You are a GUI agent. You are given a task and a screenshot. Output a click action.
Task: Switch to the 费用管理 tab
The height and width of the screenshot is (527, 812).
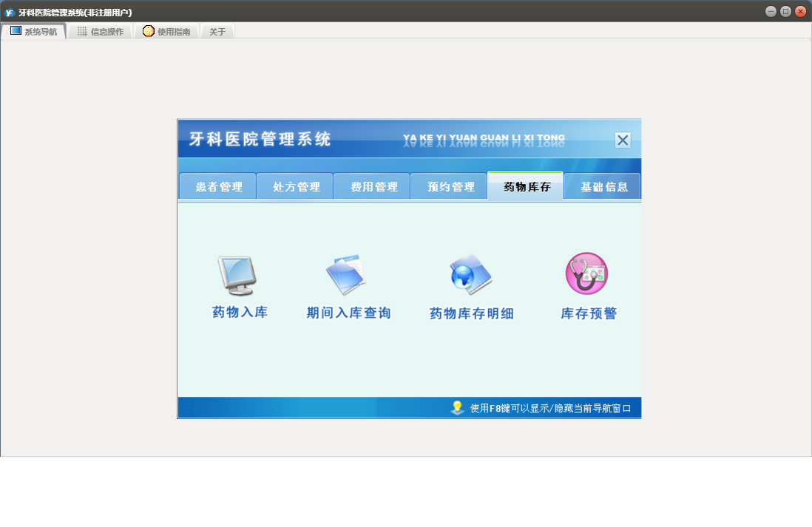(x=373, y=186)
